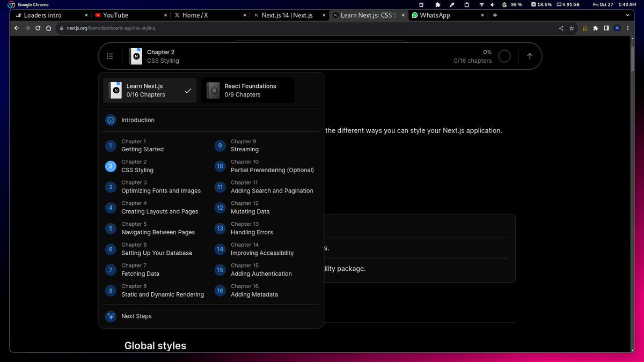Click the scroll-to-top arrow button

click(x=530, y=56)
